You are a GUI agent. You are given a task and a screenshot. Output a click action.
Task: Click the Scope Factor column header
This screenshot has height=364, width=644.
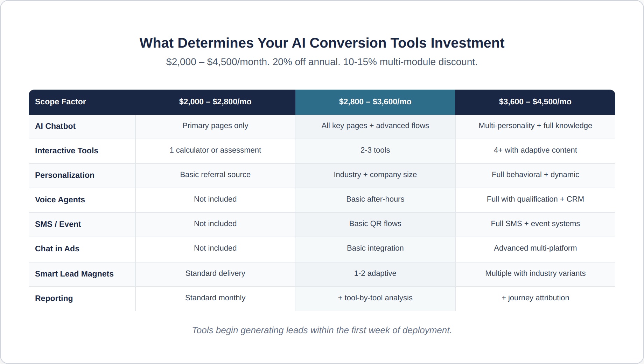tap(61, 102)
